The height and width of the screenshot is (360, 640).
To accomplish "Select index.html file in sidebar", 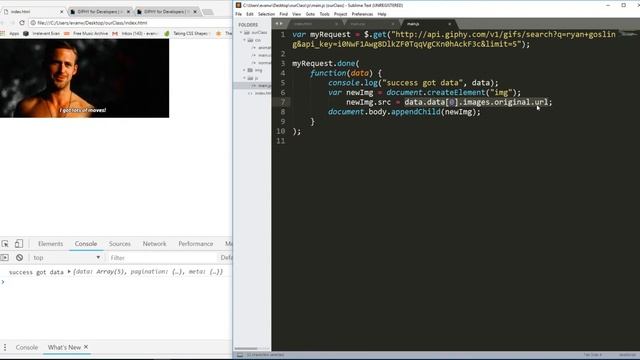I will (261, 93).
